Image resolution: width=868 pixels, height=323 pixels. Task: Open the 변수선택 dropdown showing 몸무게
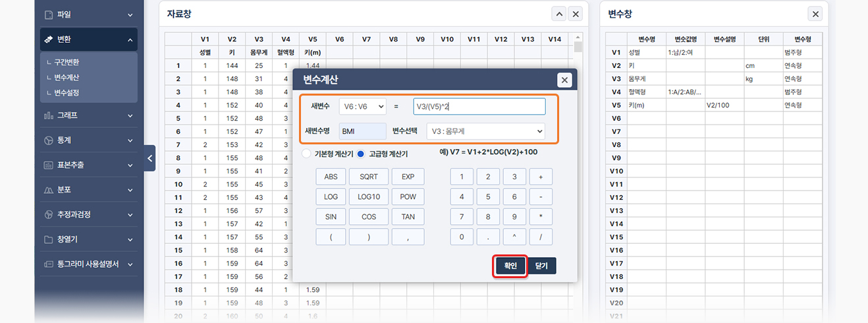[x=485, y=131]
